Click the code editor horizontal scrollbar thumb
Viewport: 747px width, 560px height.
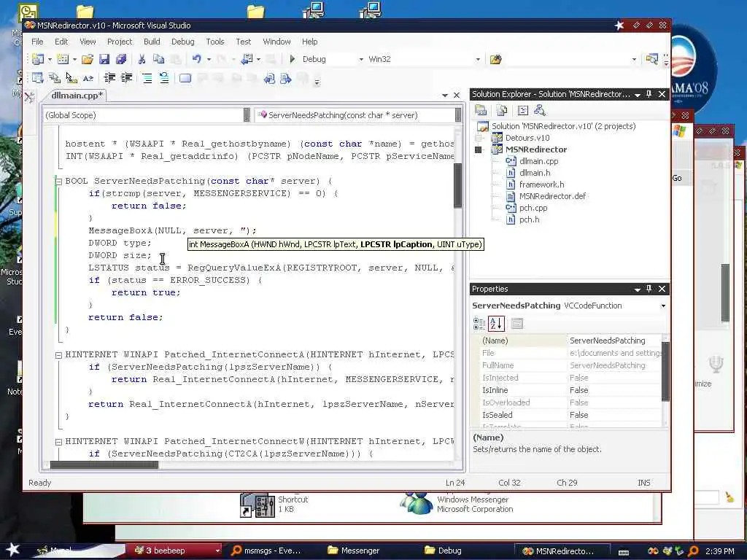104,464
